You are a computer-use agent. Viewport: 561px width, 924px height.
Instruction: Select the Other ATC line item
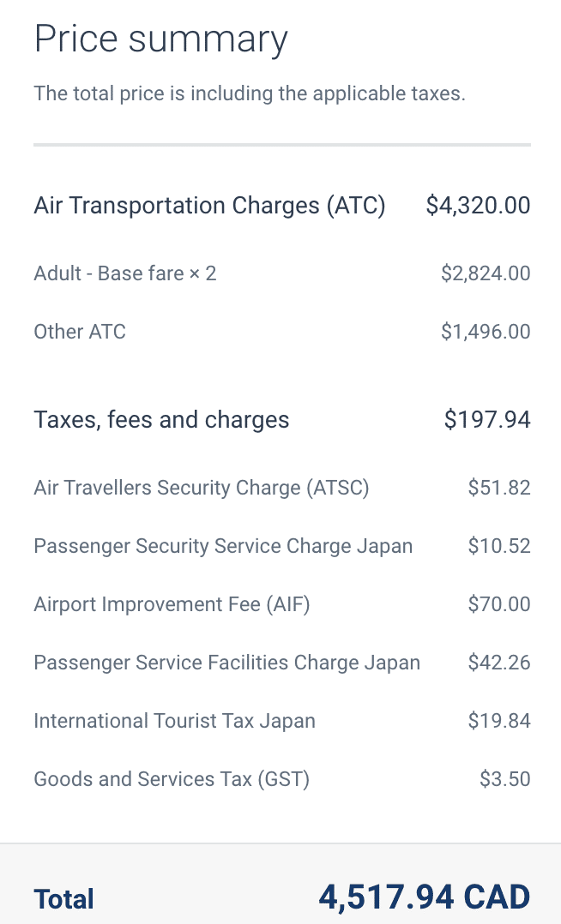[80, 332]
